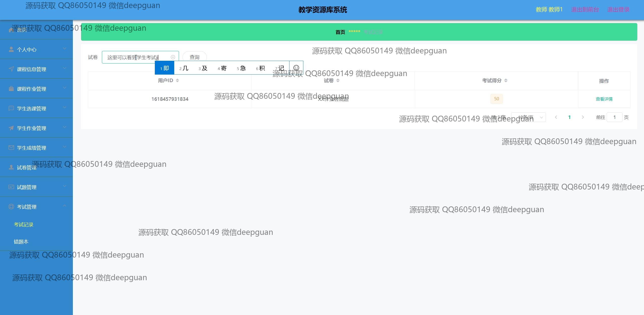644x315 pixels.
Task: Select the 试卷管理 person icon
Action: point(11,167)
